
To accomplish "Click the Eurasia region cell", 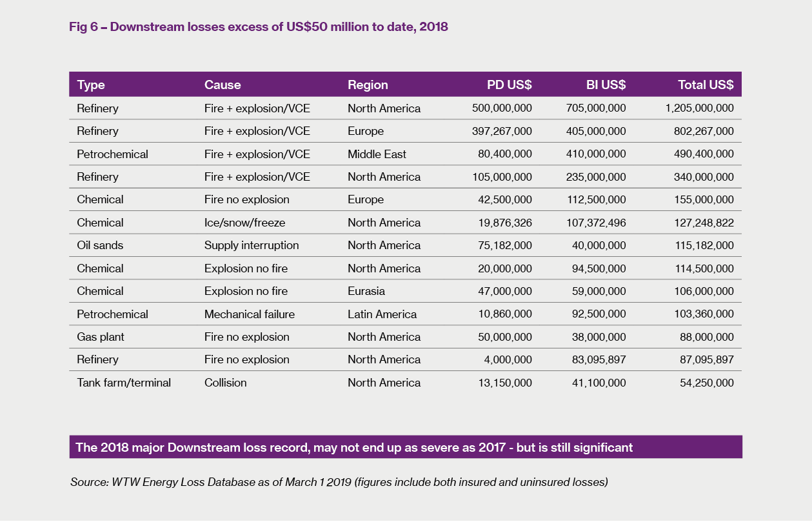I will pyautogui.click(x=366, y=291).
